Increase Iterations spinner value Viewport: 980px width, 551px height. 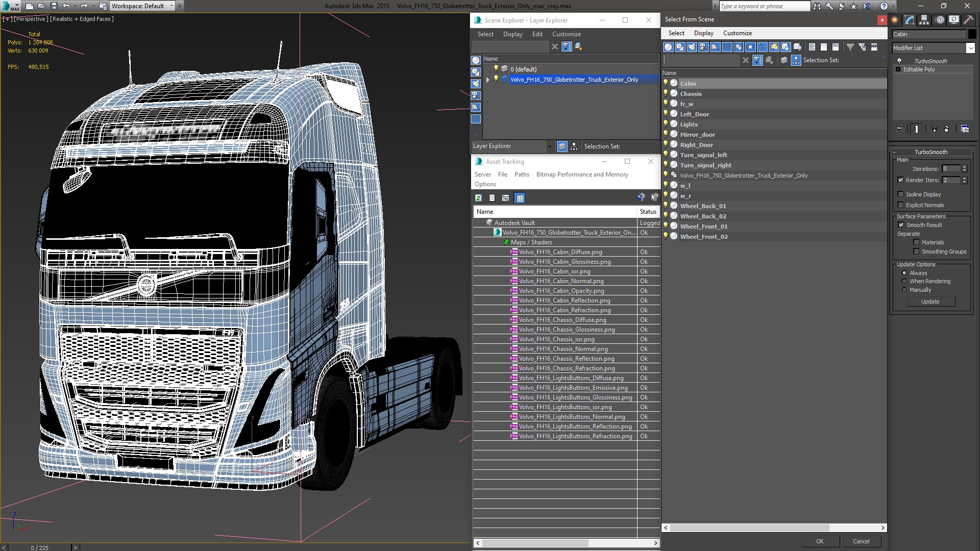(x=964, y=167)
